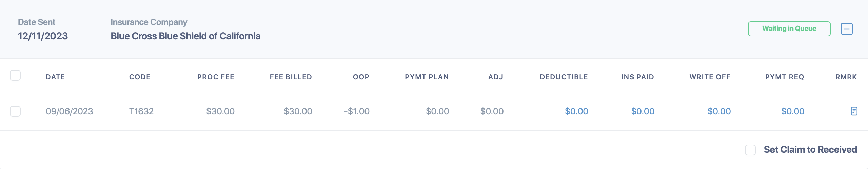Click the CODE column header
The height and width of the screenshot is (169, 868).
point(140,77)
